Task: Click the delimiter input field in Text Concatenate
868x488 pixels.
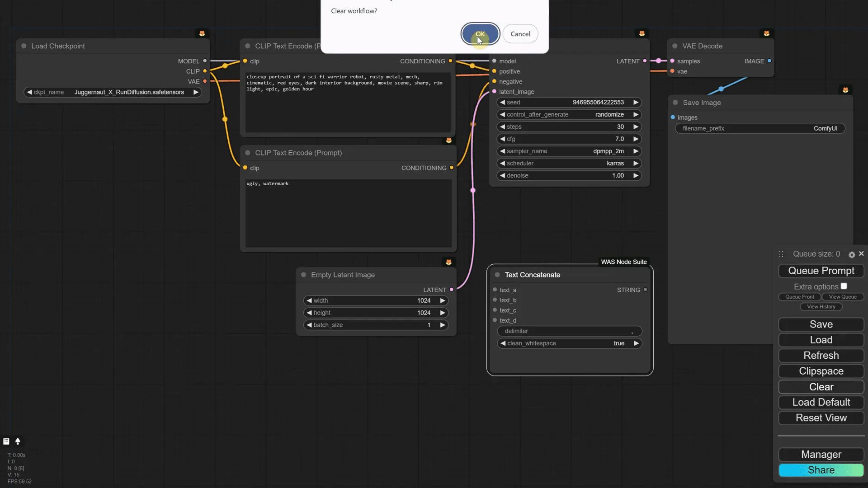Action: pyautogui.click(x=569, y=331)
